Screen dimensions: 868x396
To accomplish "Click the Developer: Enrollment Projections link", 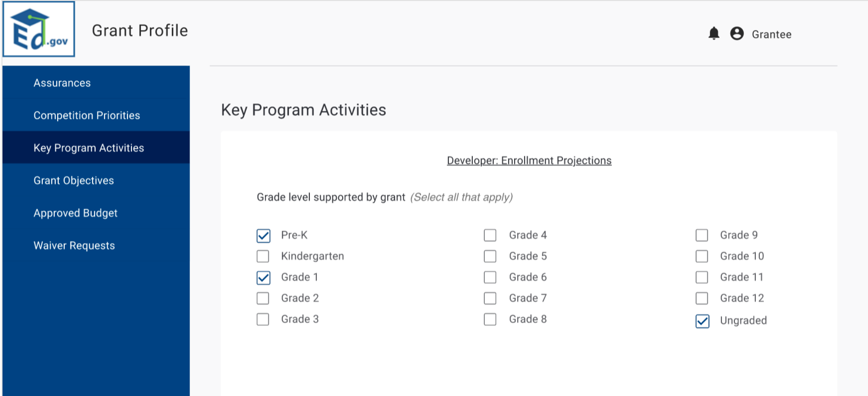I will pyautogui.click(x=529, y=161).
